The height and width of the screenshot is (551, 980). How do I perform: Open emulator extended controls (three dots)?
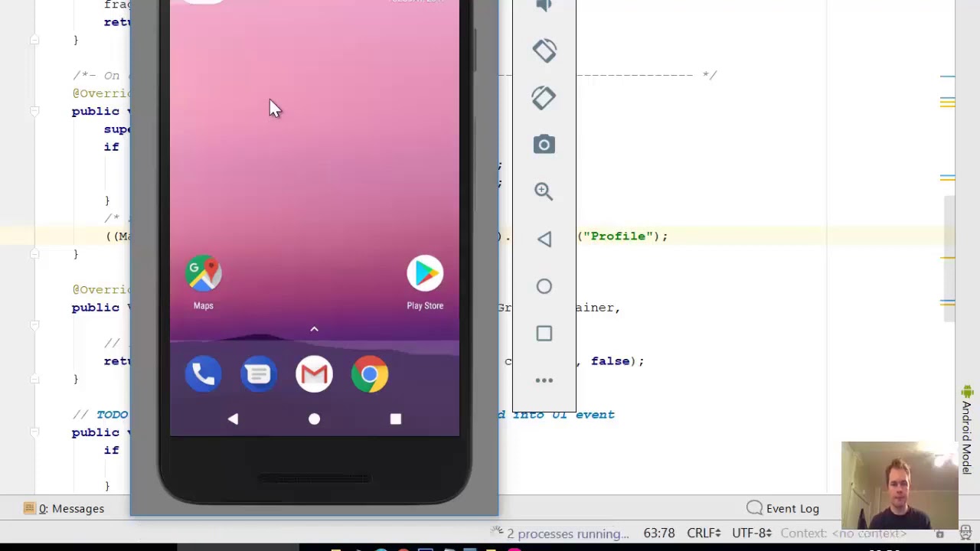[x=544, y=380]
